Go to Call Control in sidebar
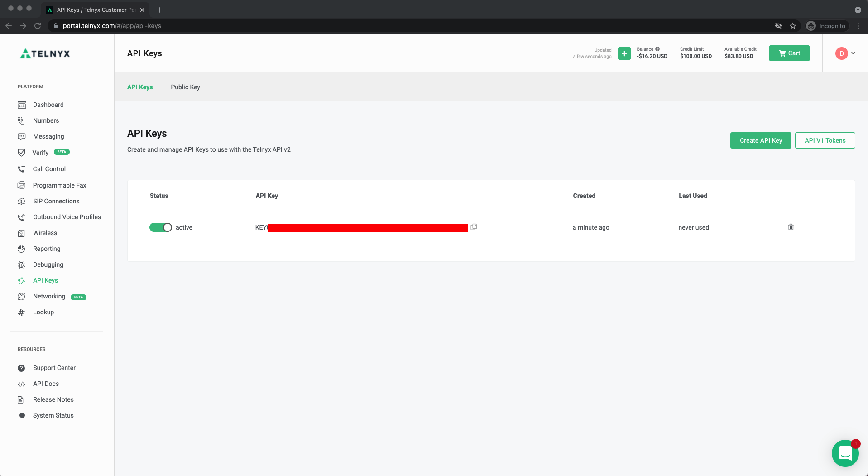This screenshot has height=476, width=868. [x=49, y=169]
